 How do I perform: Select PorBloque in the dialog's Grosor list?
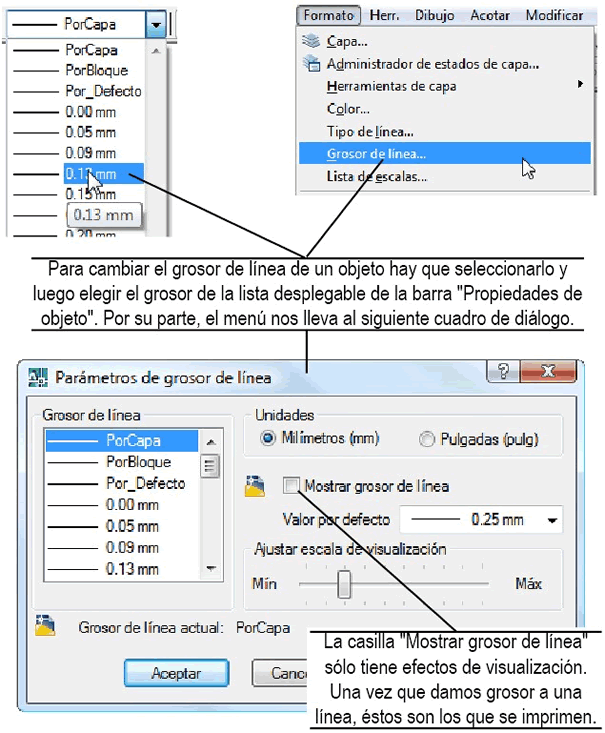click(x=122, y=462)
